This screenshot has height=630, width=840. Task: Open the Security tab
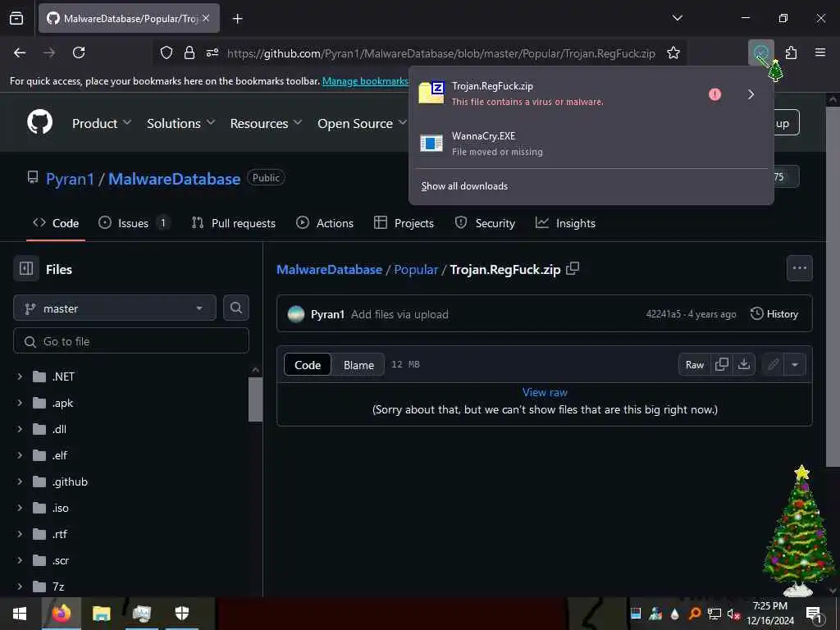pyautogui.click(x=485, y=223)
